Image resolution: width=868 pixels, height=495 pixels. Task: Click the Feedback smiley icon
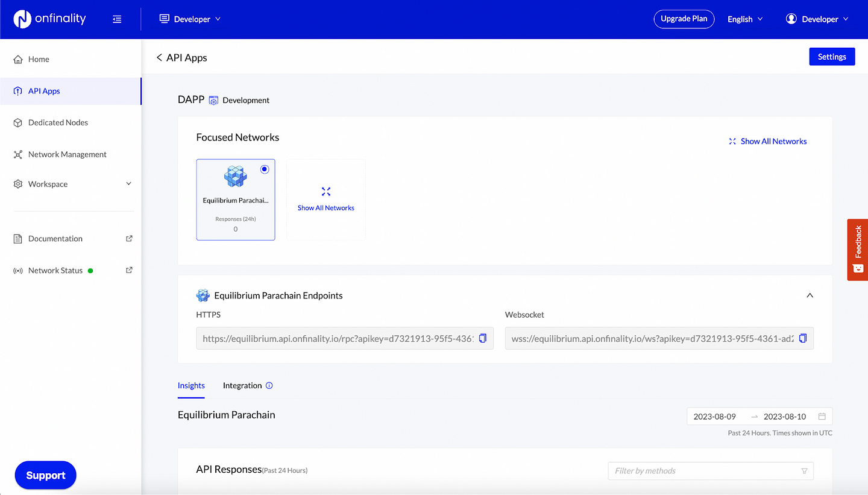click(858, 268)
